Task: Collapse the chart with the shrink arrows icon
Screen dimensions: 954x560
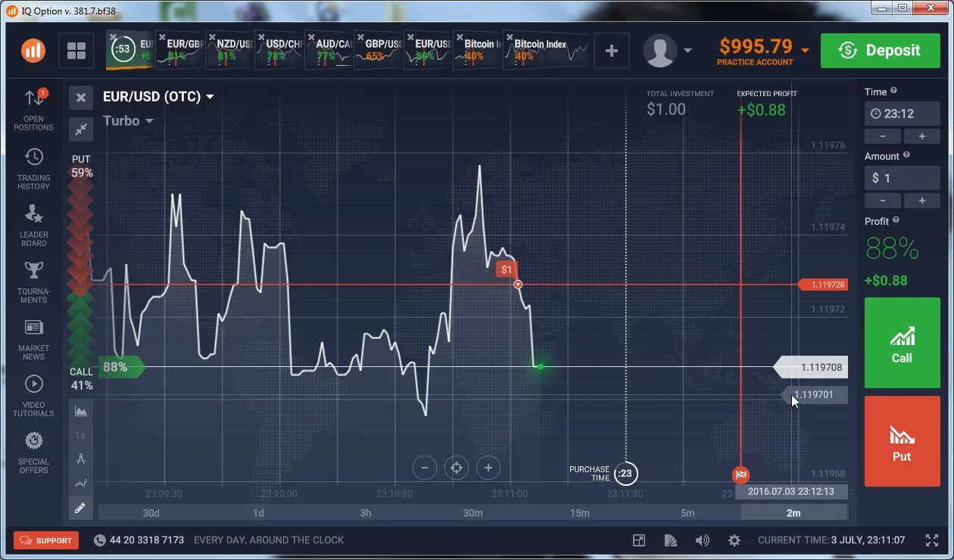Action: click(x=81, y=129)
